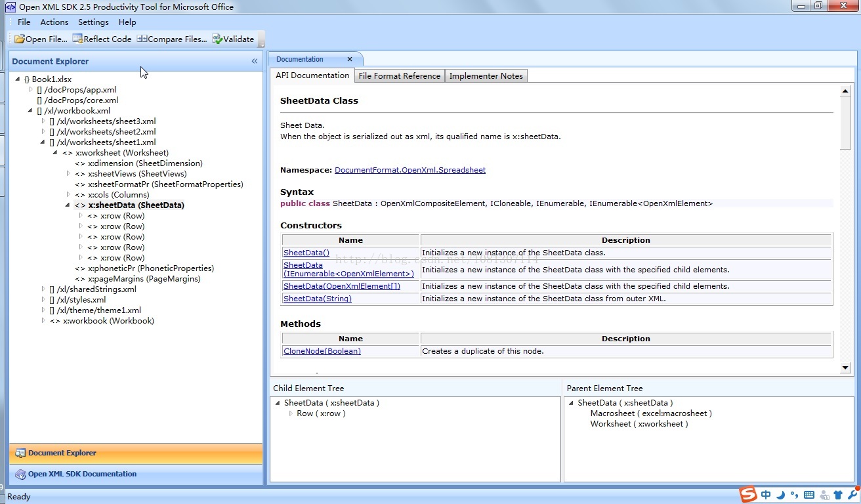Switch to the File Format Reference tab
861x504 pixels.
400,76
